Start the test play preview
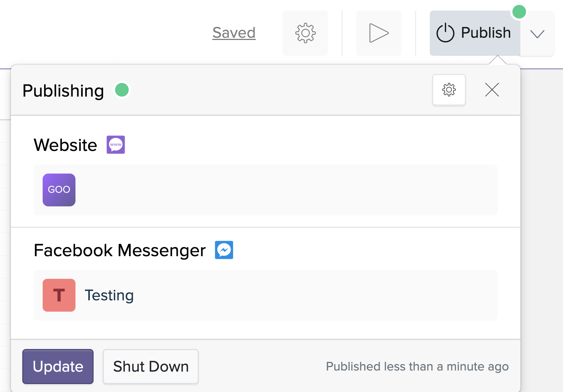The width and height of the screenshot is (563, 392). click(x=379, y=33)
